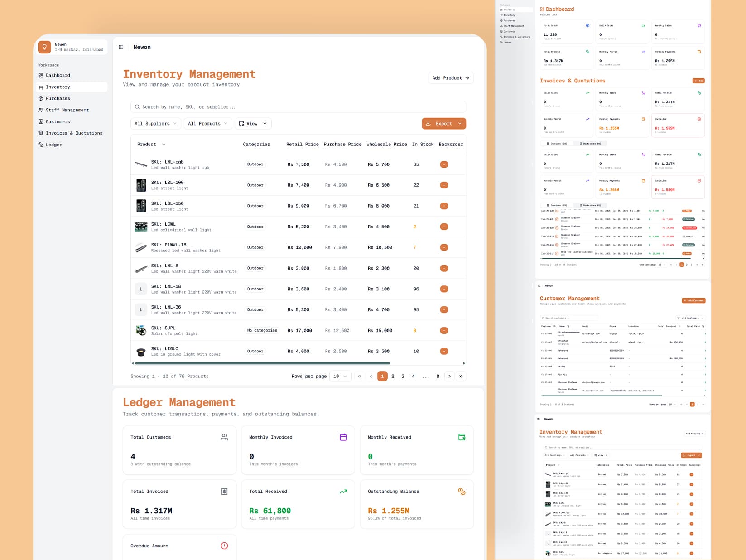Click the Monthly Invoiced calendar icon
This screenshot has width=746, height=560.
343,437
